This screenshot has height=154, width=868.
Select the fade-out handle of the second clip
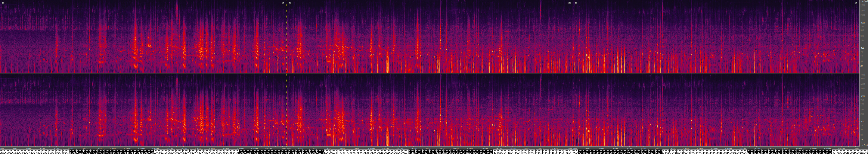click(570, 3)
